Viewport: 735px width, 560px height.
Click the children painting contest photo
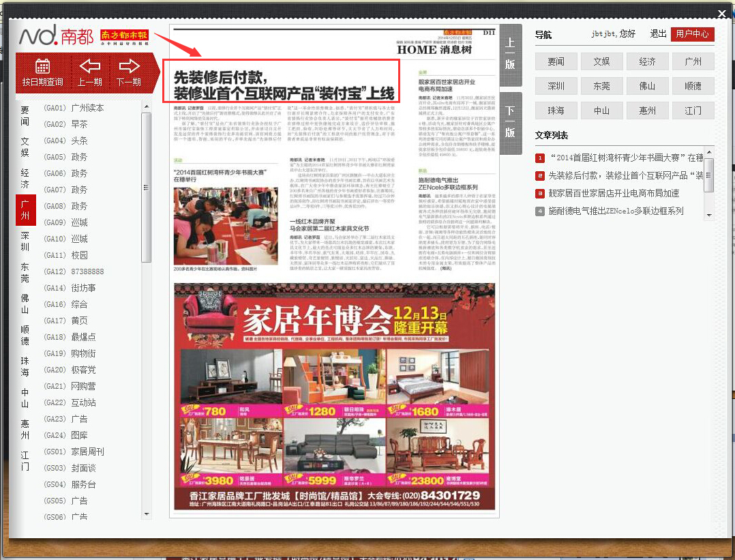click(226, 226)
